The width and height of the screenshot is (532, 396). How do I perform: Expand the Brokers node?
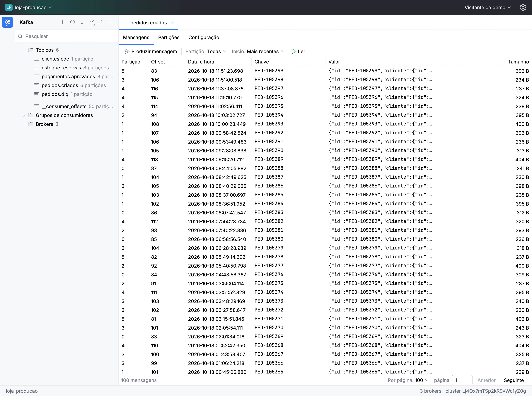click(24, 124)
